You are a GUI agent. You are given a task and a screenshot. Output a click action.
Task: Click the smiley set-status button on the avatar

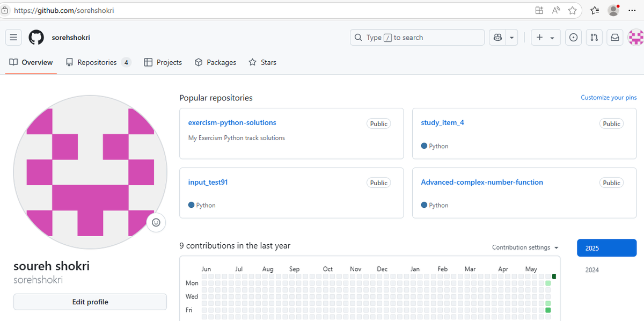click(x=156, y=222)
